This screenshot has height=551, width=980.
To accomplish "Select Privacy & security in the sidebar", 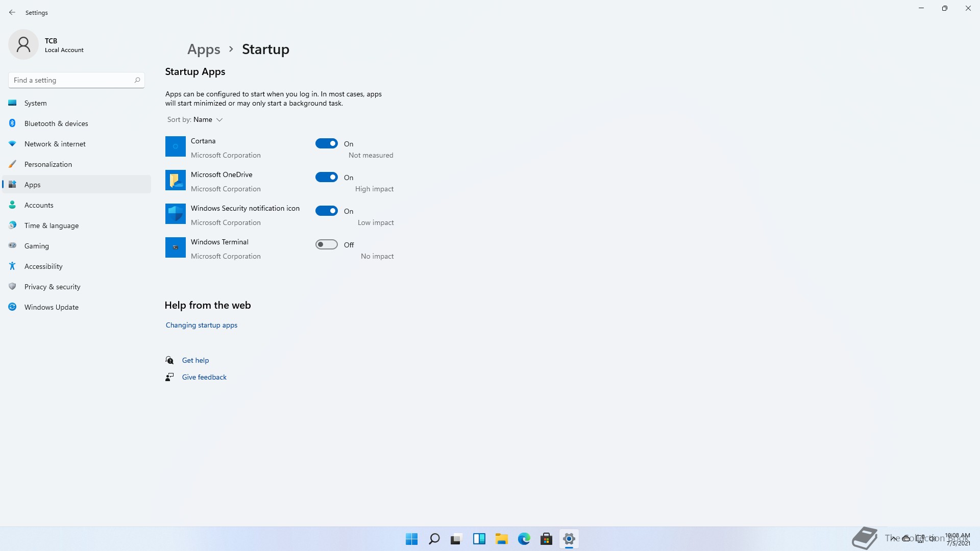I will click(x=52, y=287).
